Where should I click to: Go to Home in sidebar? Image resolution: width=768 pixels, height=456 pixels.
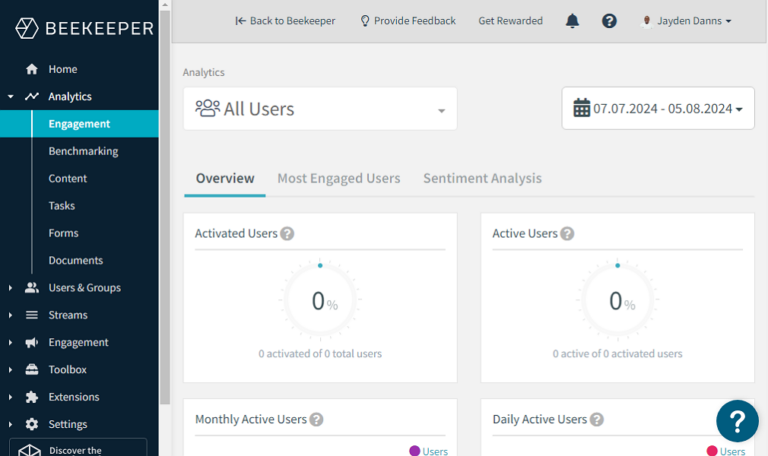click(x=63, y=69)
